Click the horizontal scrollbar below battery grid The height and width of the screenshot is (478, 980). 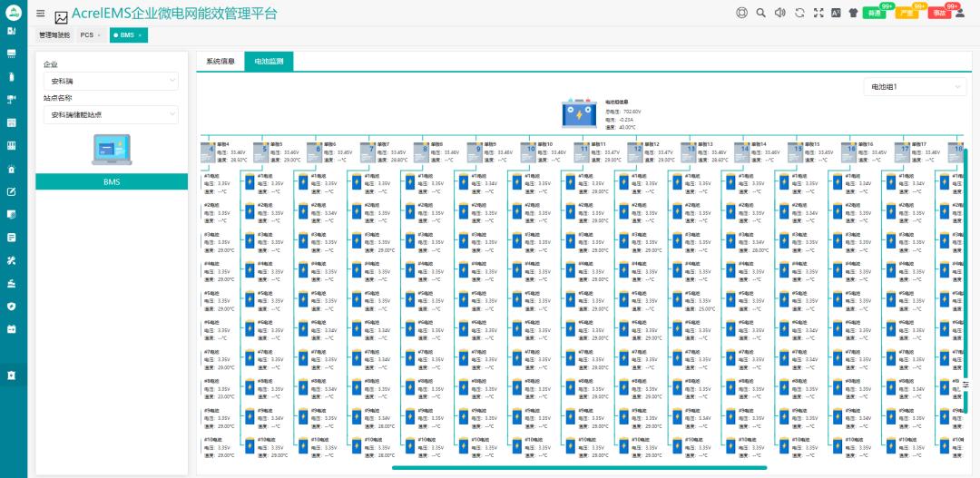coord(579,467)
